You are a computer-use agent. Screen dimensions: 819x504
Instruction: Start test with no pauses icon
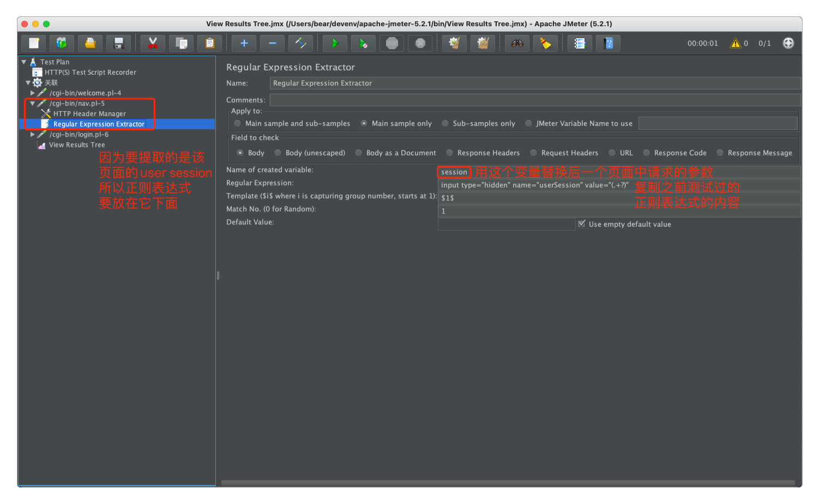(x=363, y=43)
